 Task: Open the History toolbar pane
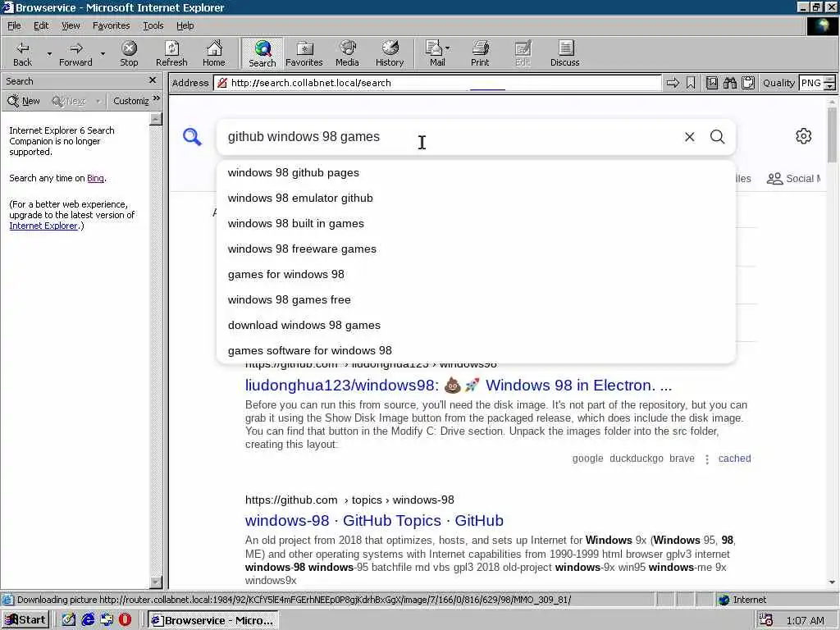coord(390,53)
